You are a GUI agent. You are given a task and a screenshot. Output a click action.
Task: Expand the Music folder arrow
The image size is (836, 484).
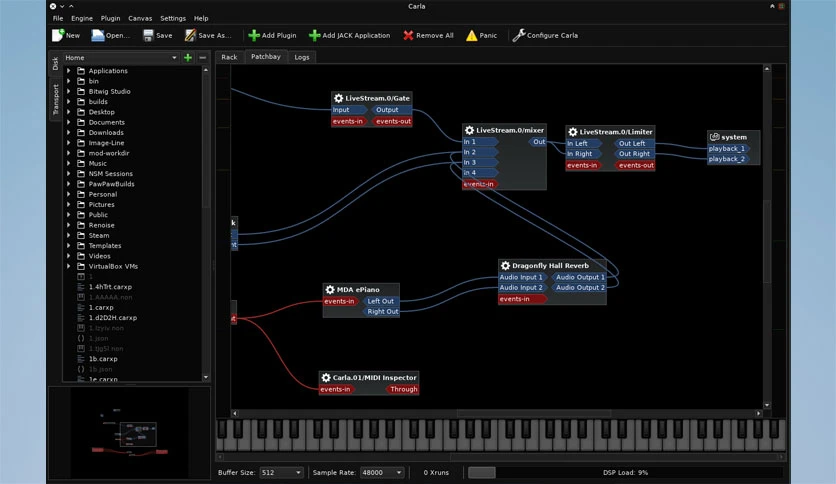pos(69,163)
